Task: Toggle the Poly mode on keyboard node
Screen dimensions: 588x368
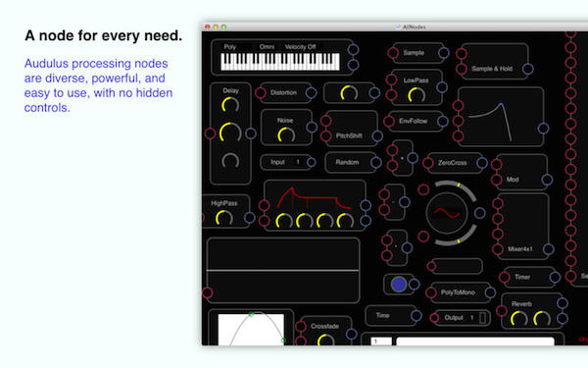Action: click(230, 47)
